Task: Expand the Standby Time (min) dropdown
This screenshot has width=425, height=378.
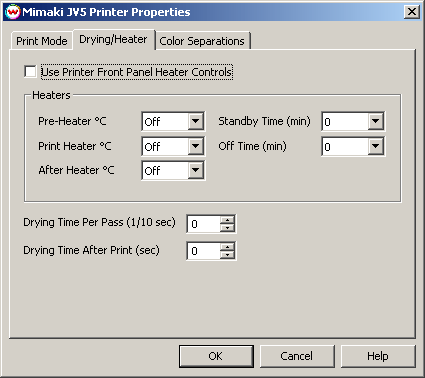Action: tap(375, 121)
